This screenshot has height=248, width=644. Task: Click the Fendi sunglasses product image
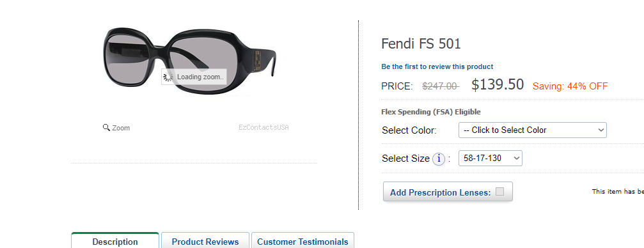coord(189,61)
